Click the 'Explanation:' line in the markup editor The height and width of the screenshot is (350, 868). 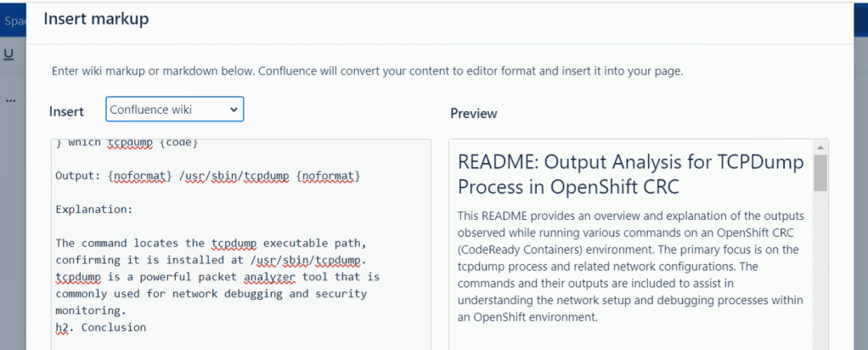[x=94, y=210]
